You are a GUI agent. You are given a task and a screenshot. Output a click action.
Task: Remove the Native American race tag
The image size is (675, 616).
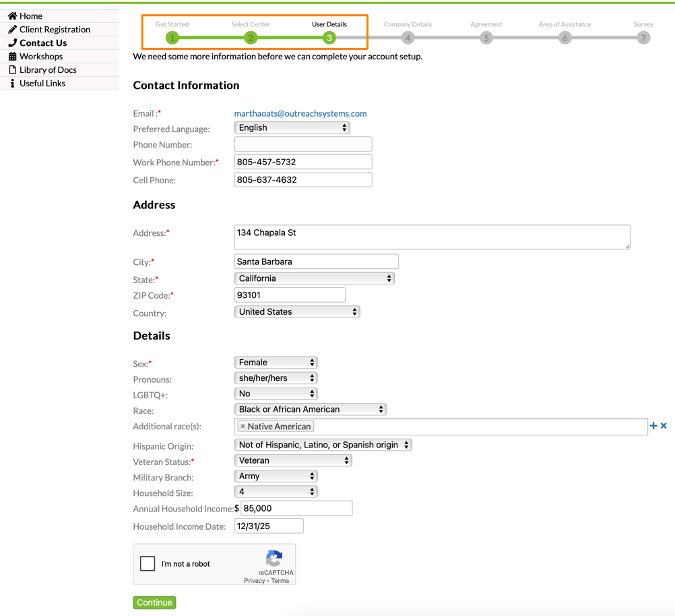coord(243,427)
